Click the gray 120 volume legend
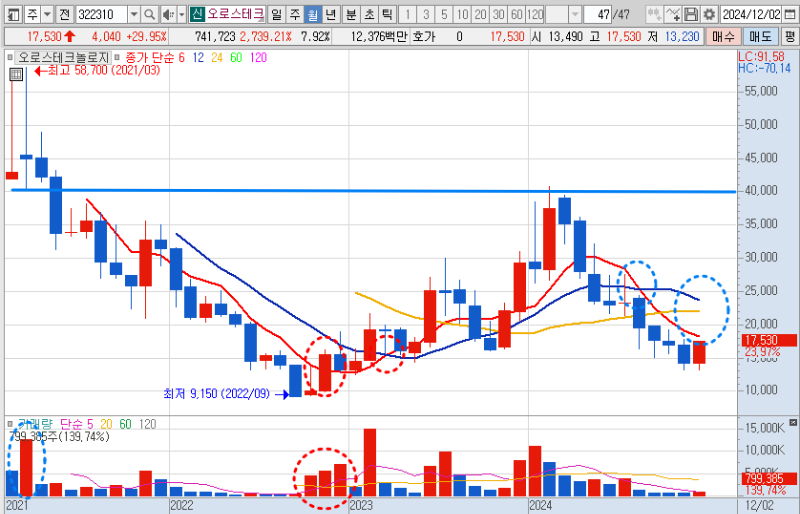 [x=147, y=424]
